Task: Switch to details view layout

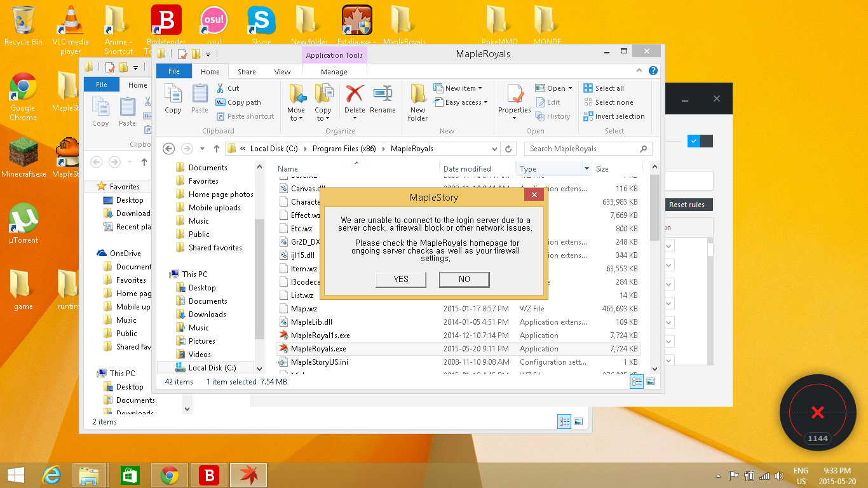Action: point(637,381)
